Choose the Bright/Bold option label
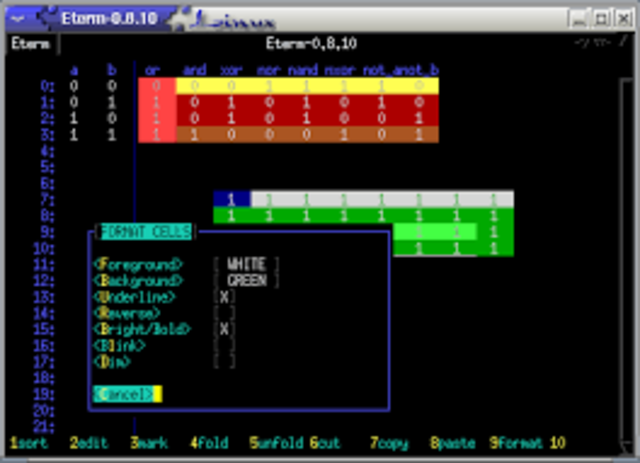 142,329
